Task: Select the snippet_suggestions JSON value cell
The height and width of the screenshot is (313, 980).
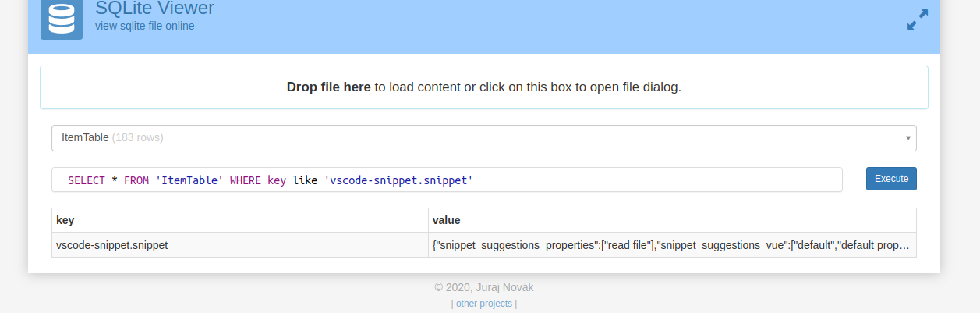Action: coord(670,245)
